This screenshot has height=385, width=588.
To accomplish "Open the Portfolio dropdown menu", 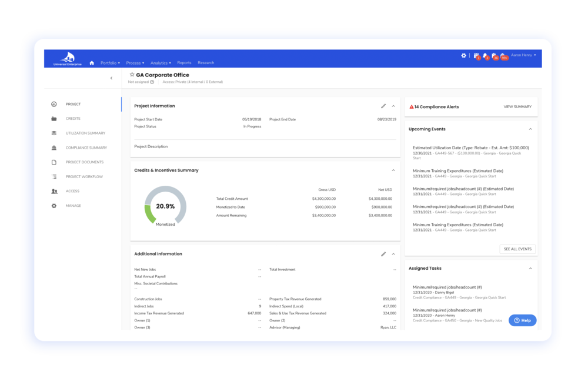I will 110,63.
